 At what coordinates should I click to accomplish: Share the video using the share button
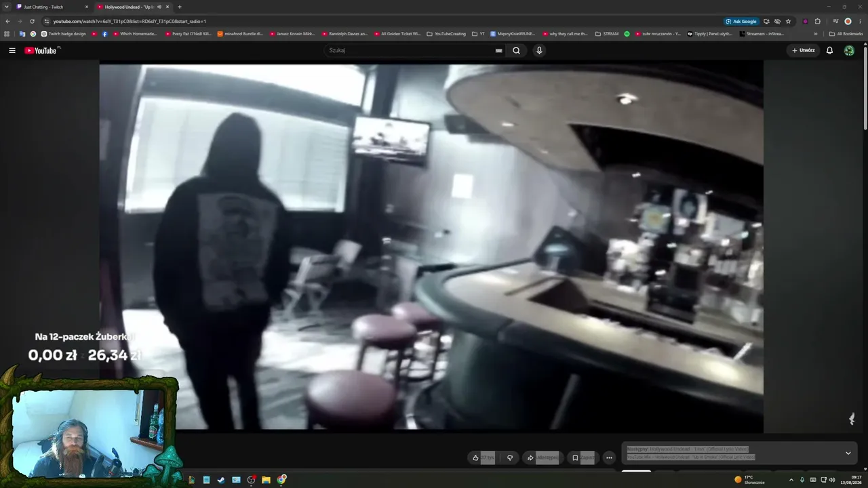tap(542, 457)
